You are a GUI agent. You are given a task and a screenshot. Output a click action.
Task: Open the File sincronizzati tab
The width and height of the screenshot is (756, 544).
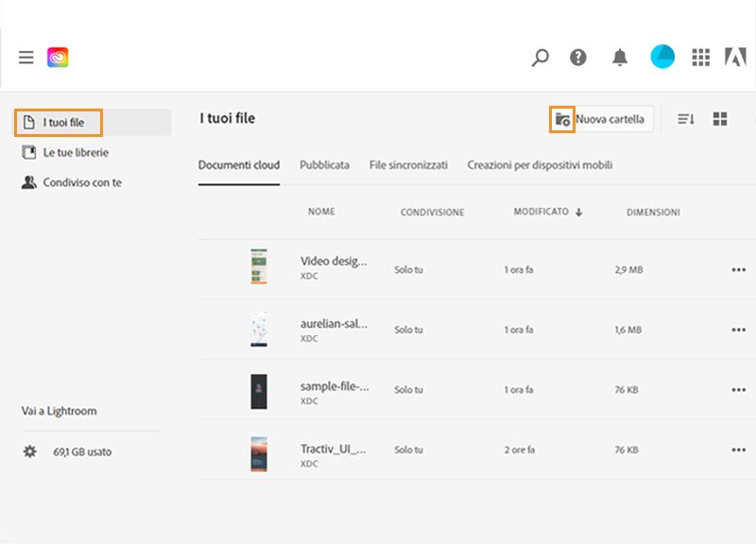click(x=406, y=164)
